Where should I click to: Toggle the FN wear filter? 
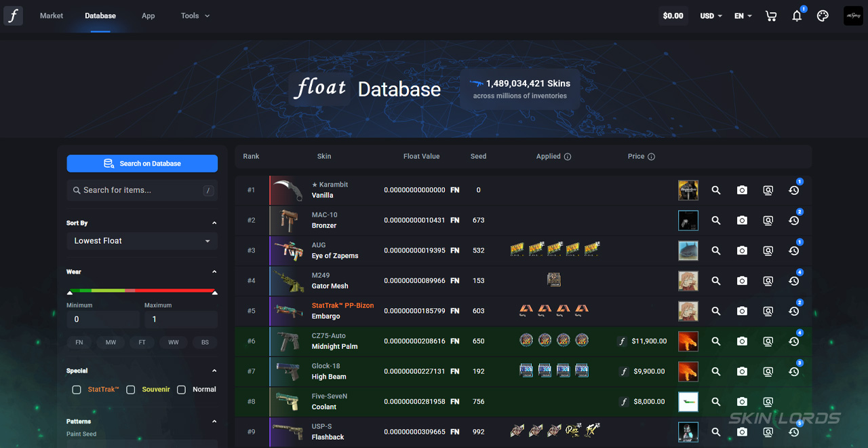79,343
